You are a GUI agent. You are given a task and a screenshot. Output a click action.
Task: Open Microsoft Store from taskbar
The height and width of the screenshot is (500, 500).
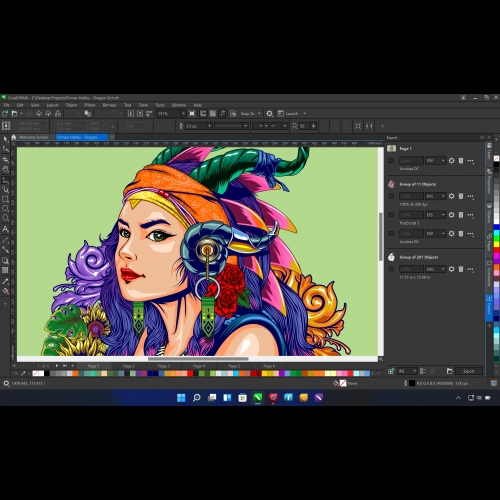(242, 397)
